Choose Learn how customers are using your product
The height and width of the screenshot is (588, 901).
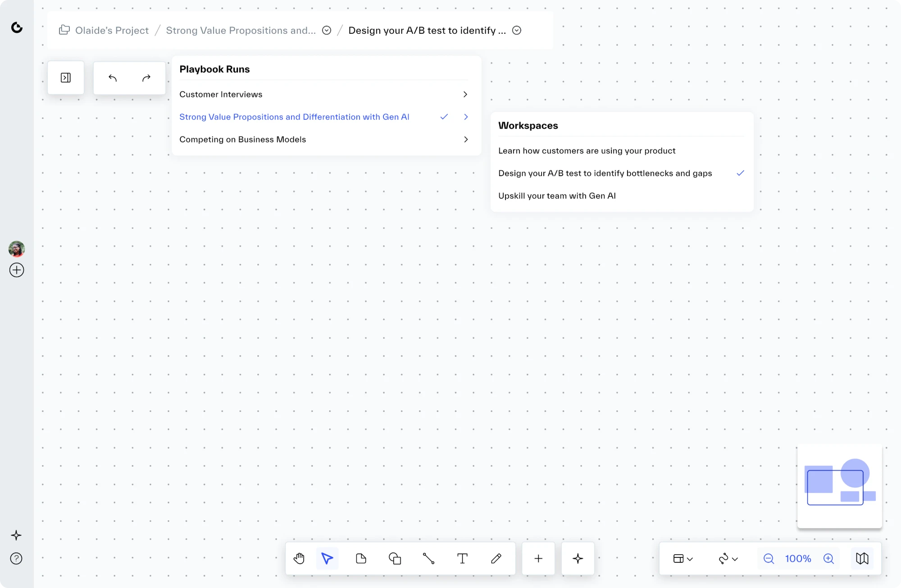click(622, 150)
